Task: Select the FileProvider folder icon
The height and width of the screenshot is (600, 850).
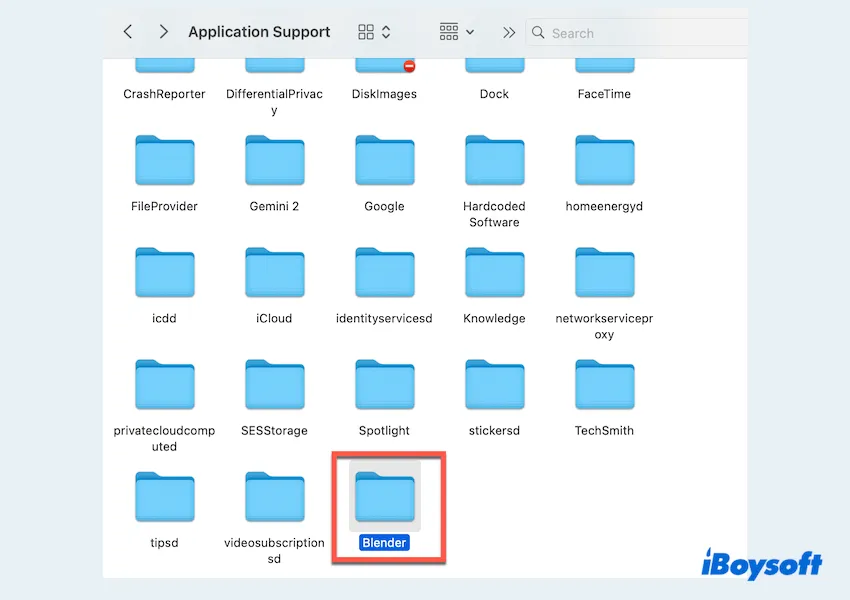Action: point(165,160)
